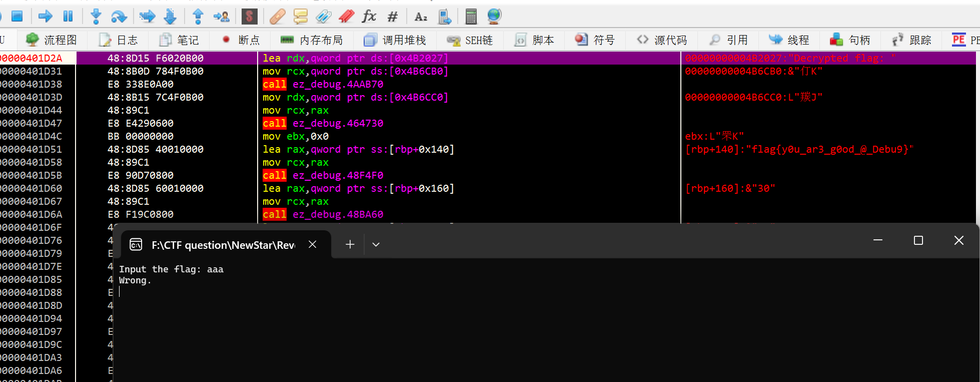This screenshot has height=382, width=980.
Task: Select the call ez_debug.4AAB70 instruction row
Action: (323, 85)
